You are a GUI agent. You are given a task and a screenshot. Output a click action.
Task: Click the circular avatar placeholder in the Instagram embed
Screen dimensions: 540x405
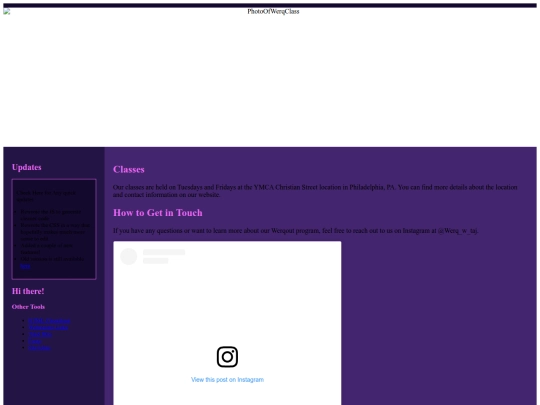pos(128,257)
